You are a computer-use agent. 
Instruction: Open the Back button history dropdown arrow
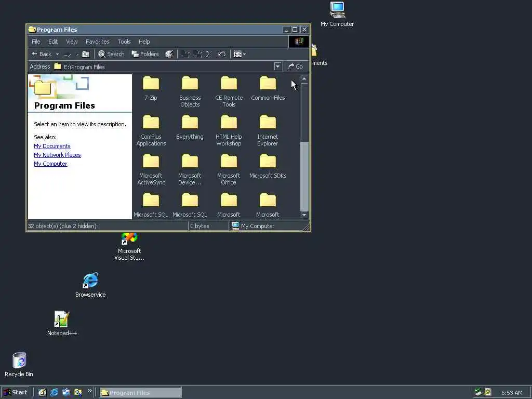(57, 54)
